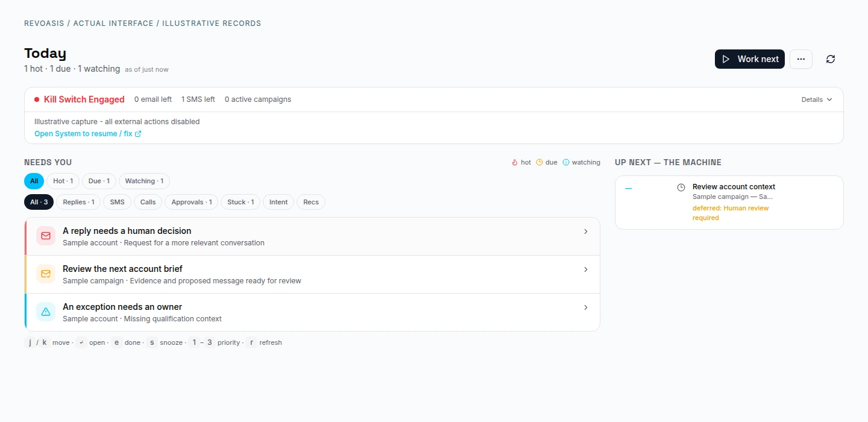The width and height of the screenshot is (868, 422).
Task: Open chevron on 'Review the next account brief'
Action: tap(585, 269)
